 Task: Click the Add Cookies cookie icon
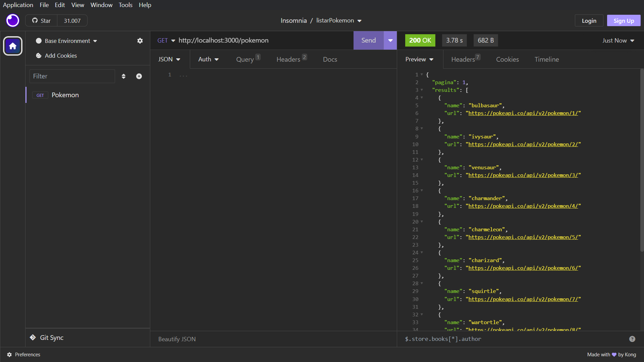[39, 56]
